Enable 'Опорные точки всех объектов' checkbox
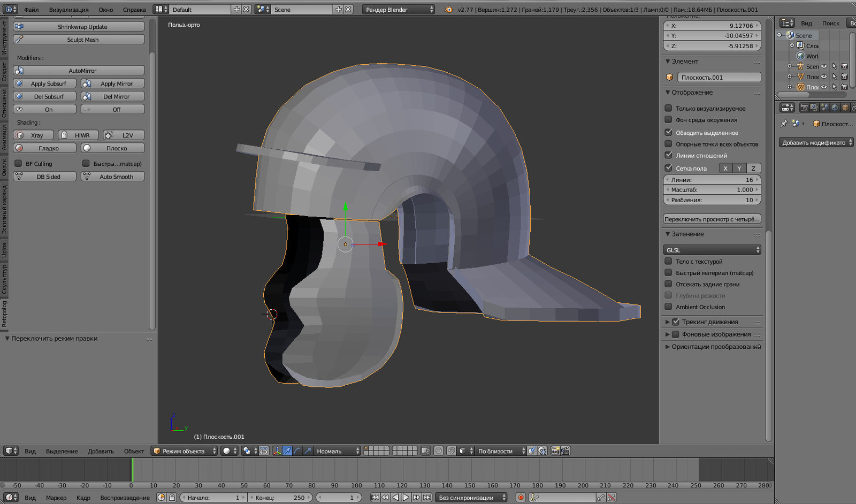Viewport: 856px width, 504px height. pos(668,144)
